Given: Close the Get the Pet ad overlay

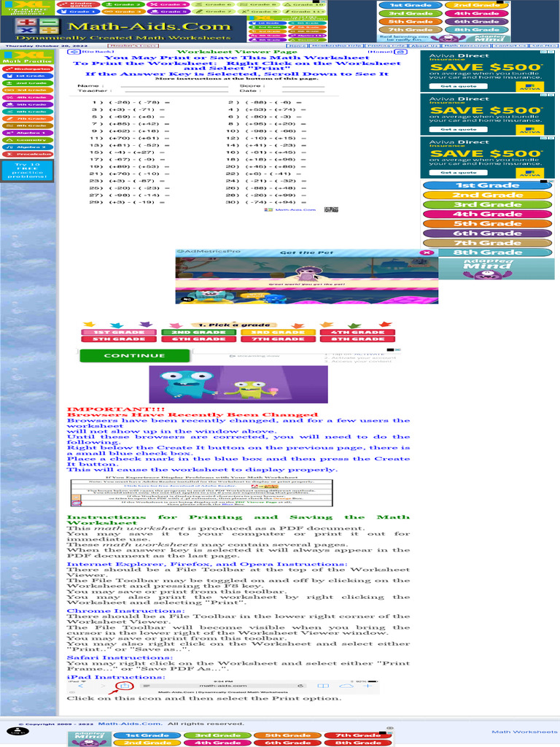Looking at the screenshot, I should [427, 253].
